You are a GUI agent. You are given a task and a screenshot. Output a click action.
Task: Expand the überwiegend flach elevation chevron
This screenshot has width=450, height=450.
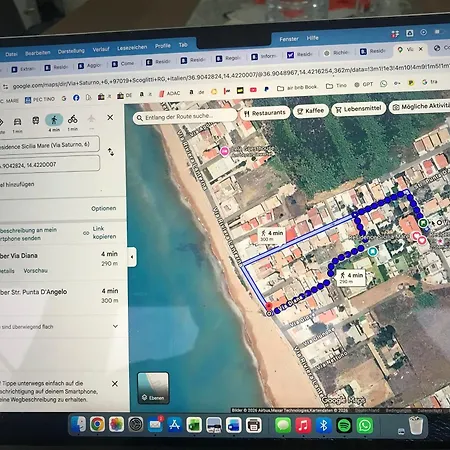coord(115,326)
